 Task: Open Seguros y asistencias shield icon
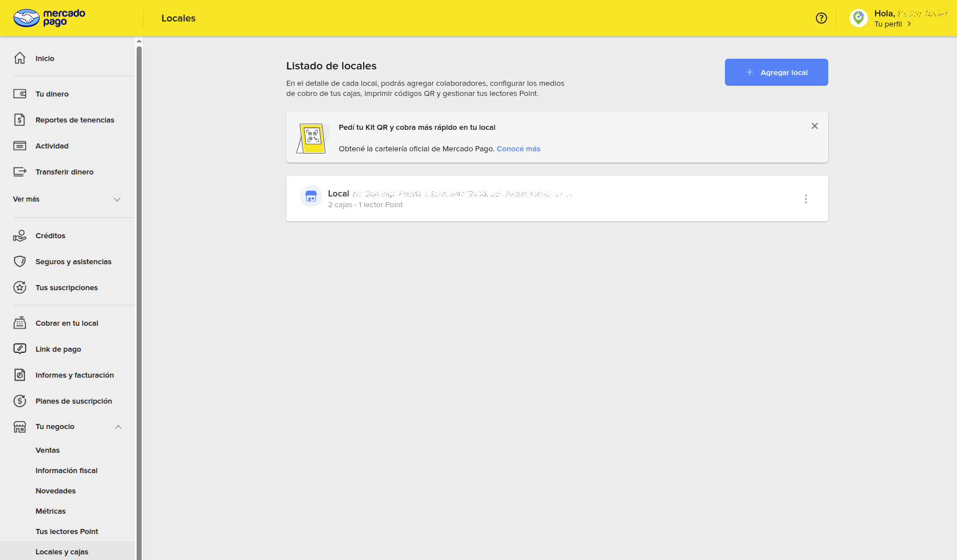[20, 262]
